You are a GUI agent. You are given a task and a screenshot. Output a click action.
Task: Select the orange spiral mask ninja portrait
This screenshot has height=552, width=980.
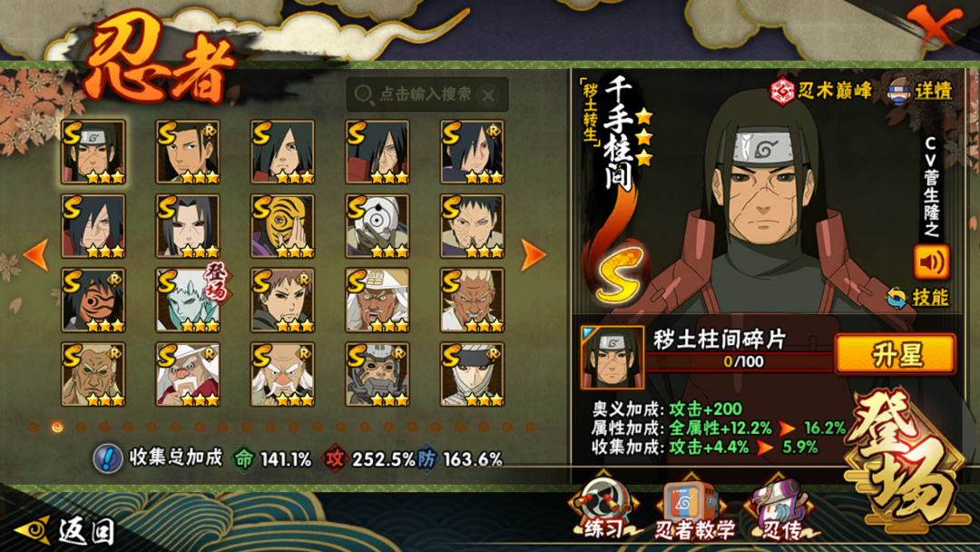click(282, 226)
